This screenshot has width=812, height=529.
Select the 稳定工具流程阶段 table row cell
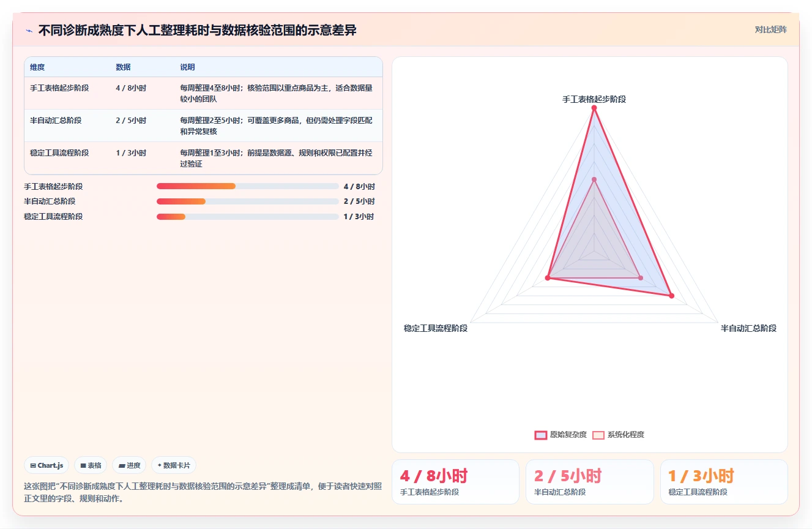click(59, 153)
